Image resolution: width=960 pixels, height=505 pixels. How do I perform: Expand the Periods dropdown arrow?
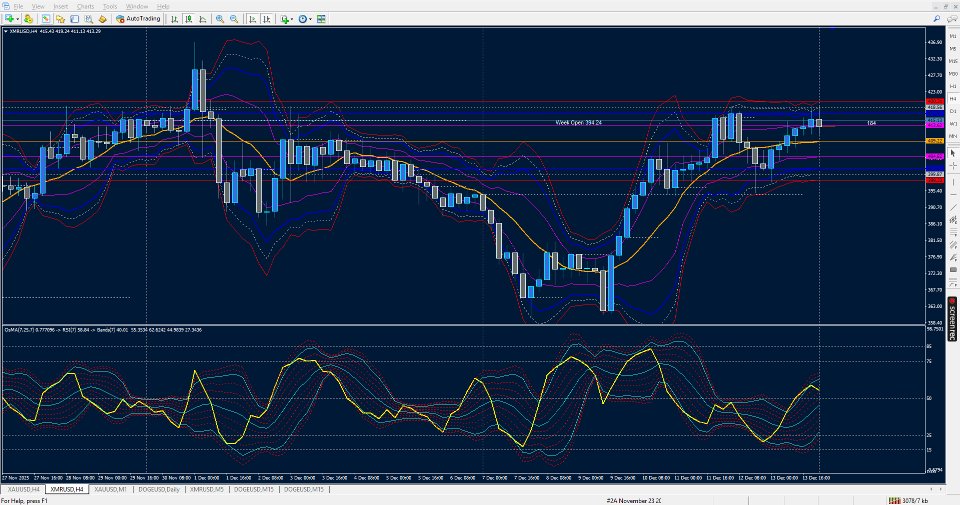[x=310, y=19]
